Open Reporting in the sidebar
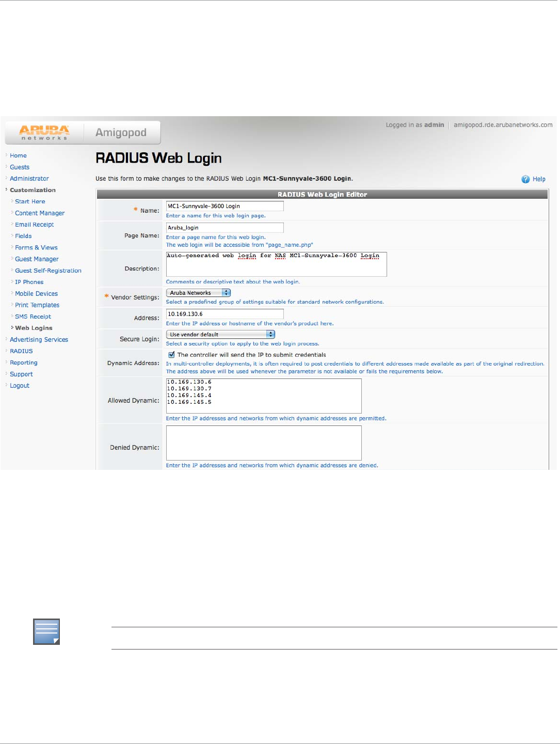560x744 pixels. 24,362
